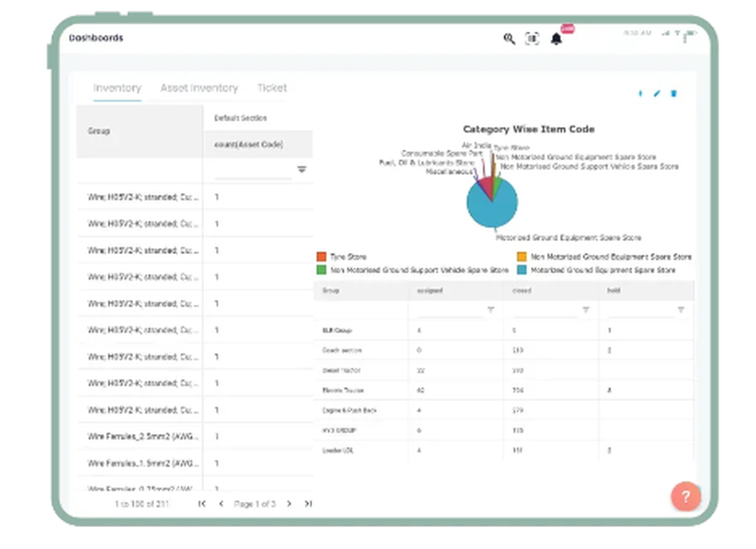This screenshot has width=756, height=549.
Task: Click the blue trash delete icon
Action: tap(674, 94)
